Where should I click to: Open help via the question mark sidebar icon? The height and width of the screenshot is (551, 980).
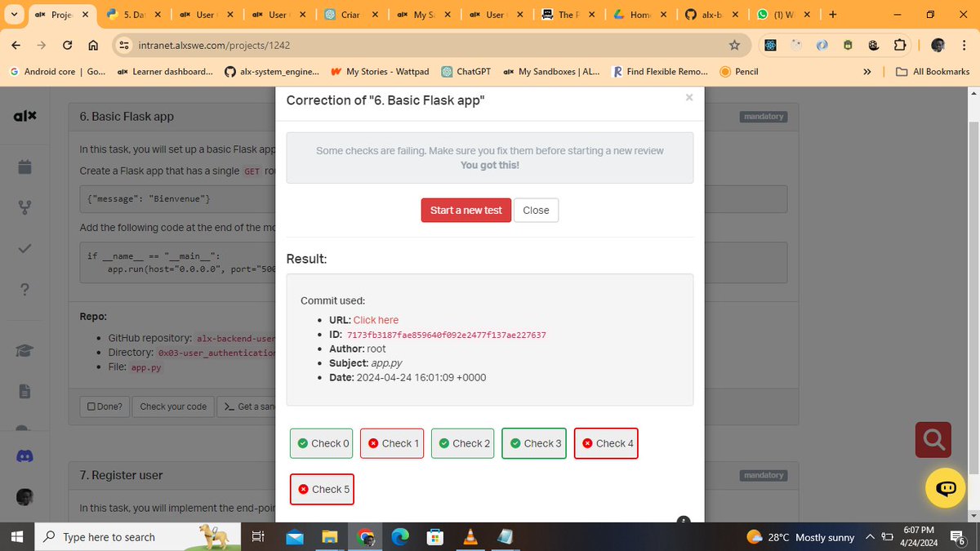pyautogui.click(x=25, y=289)
